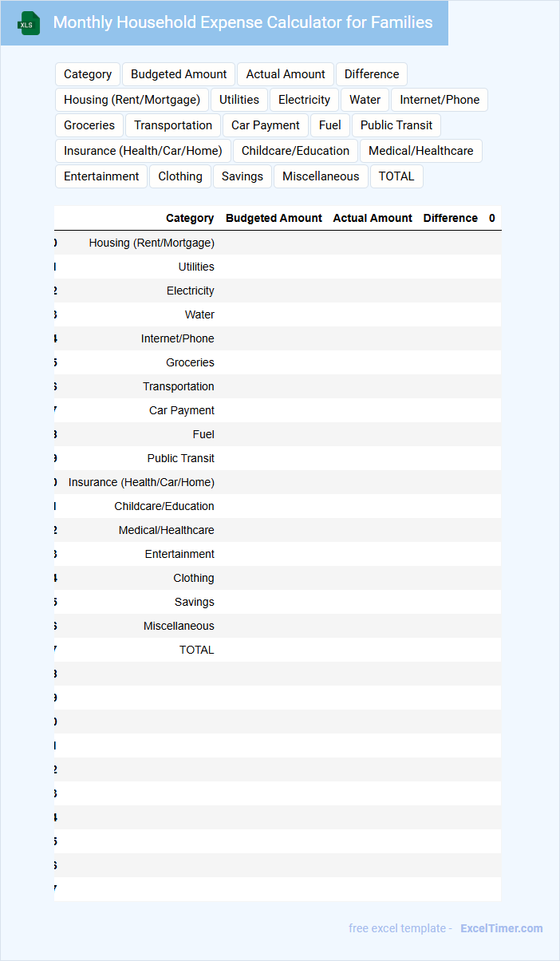Select the Public Transit tag

(396, 125)
